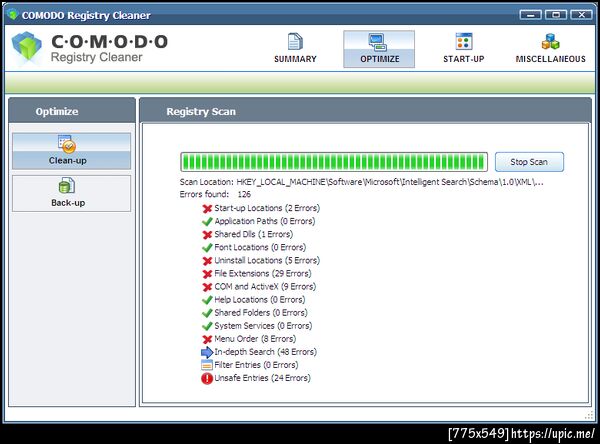600x444 pixels.
Task: Select 'Start-up Locations (2 Errors)' text
Action: (267, 208)
